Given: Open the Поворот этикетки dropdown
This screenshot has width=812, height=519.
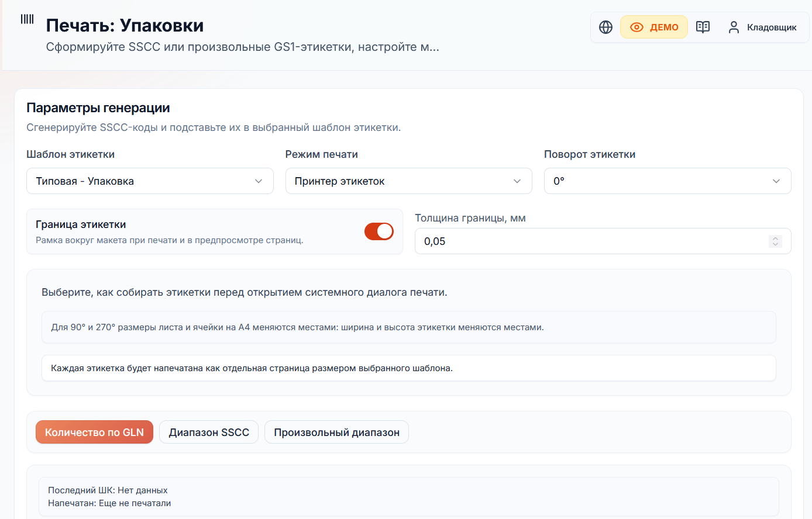Looking at the screenshot, I should (x=668, y=181).
